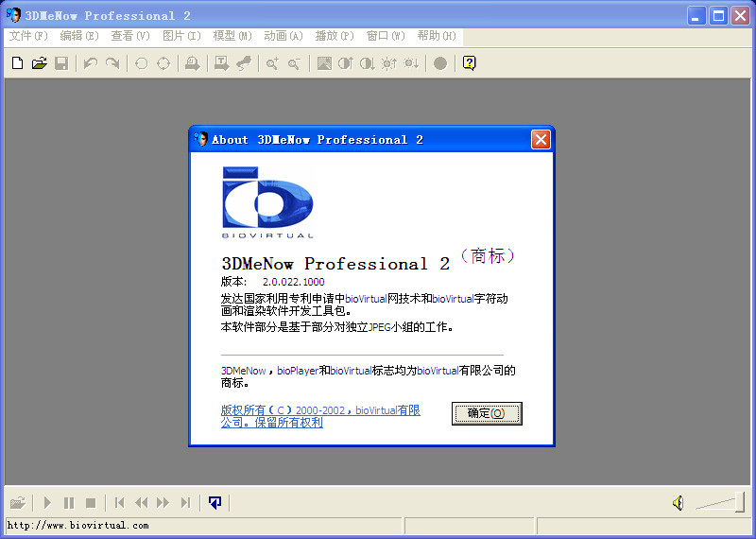This screenshot has width=756, height=539.
Task: Click the 3DMeNow Professional 2 product heading
Action: tap(335, 264)
